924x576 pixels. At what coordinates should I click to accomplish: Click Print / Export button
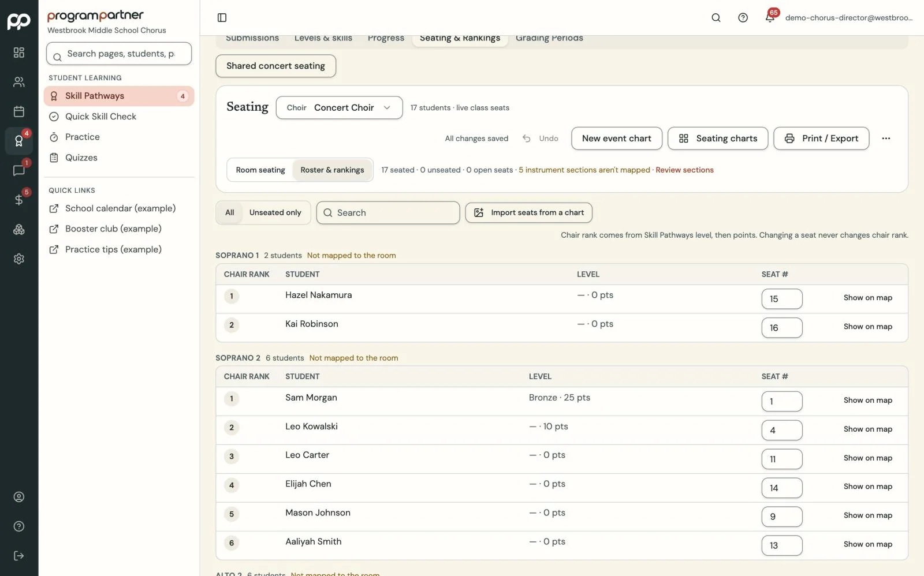(821, 139)
